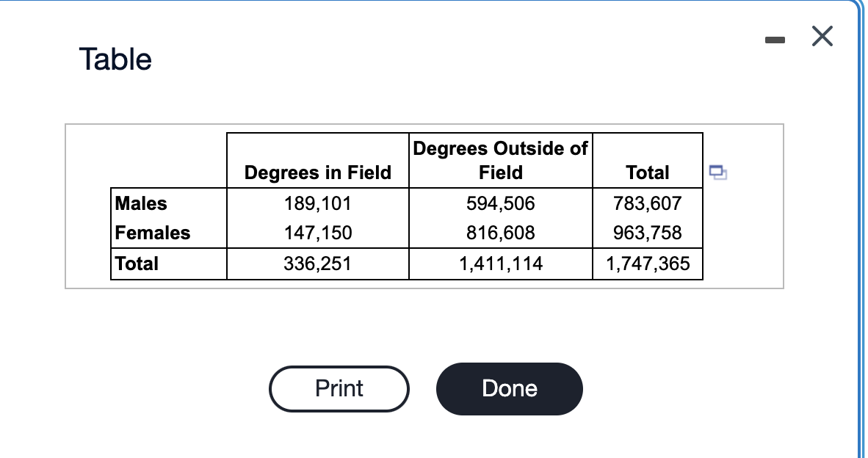
Task: Select the grand total 1,747,365
Action: click(x=647, y=263)
